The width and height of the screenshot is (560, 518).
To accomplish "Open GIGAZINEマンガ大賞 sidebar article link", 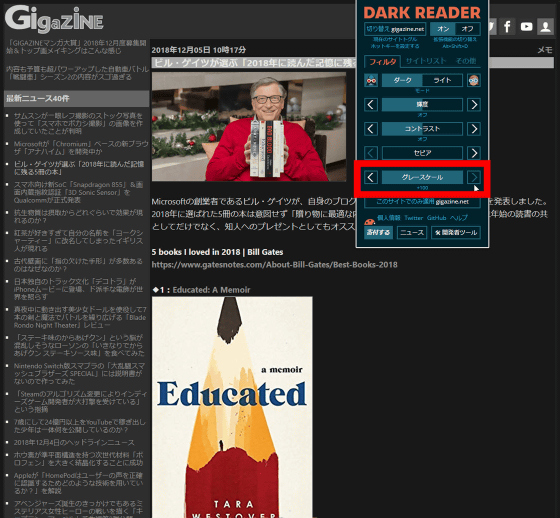I will click(x=76, y=47).
